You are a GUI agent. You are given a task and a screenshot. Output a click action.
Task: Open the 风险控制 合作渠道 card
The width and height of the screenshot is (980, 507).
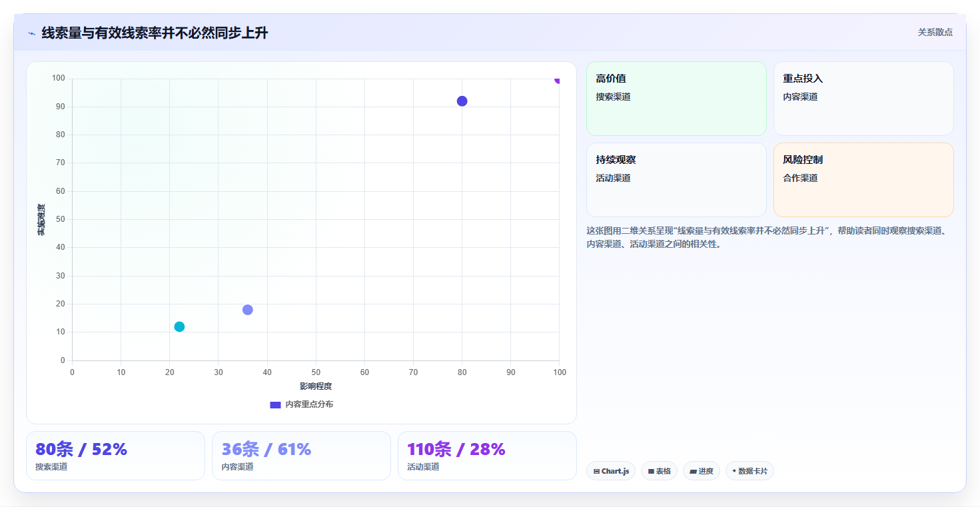863,180
